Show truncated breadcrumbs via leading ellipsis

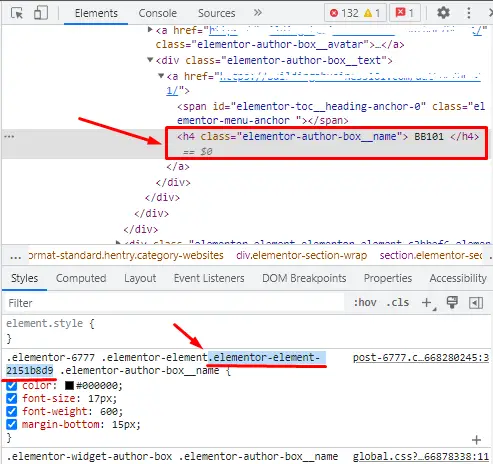[x=15, y=256]
